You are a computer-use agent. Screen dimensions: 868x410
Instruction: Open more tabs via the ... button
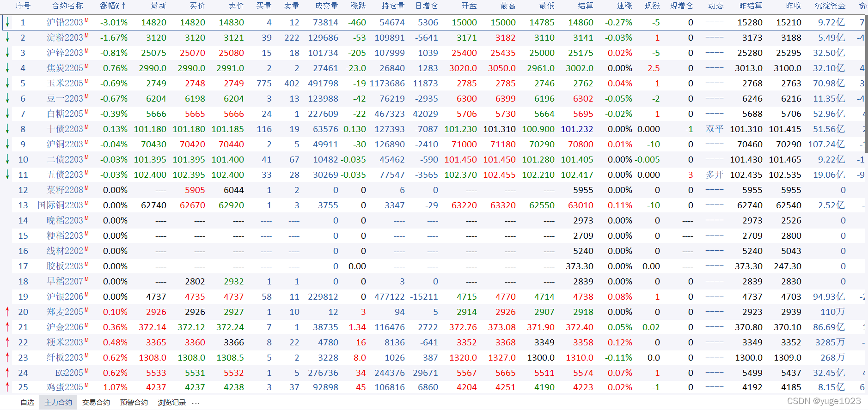[x=196, y=403]
